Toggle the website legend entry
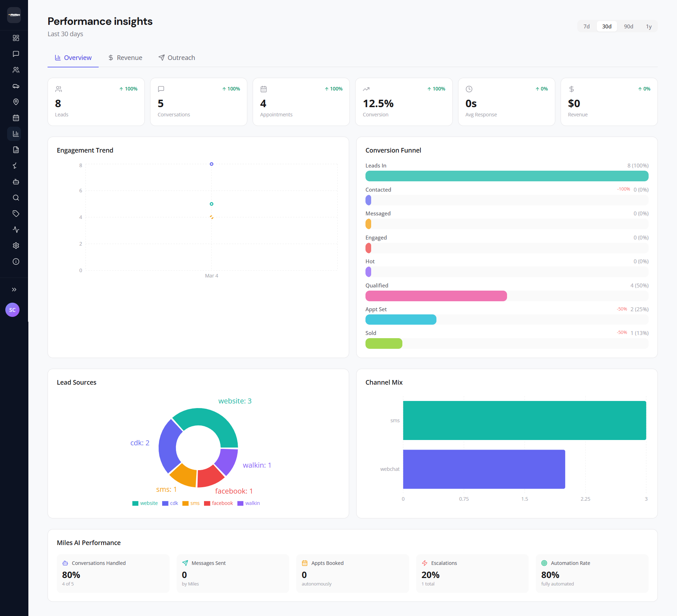 pos(145,503)
